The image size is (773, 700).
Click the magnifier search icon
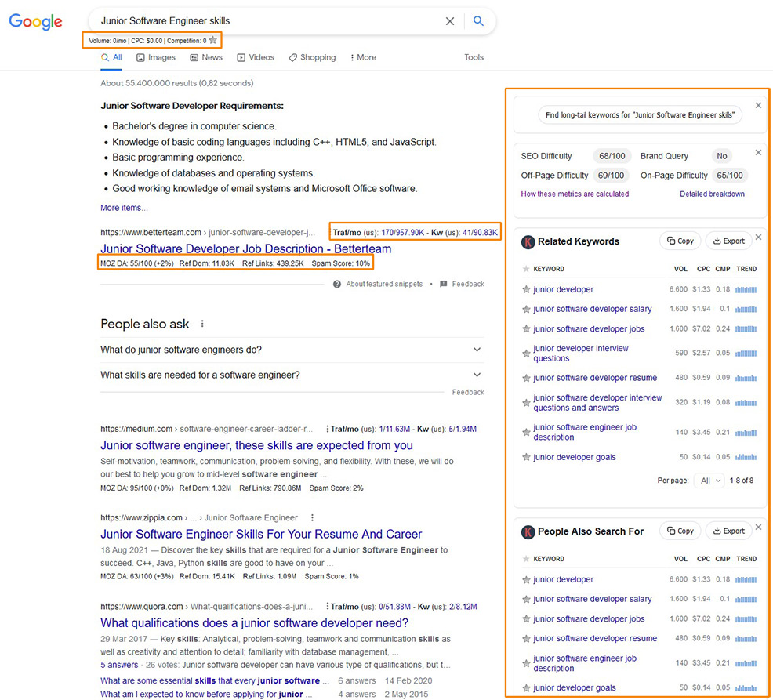478,20
